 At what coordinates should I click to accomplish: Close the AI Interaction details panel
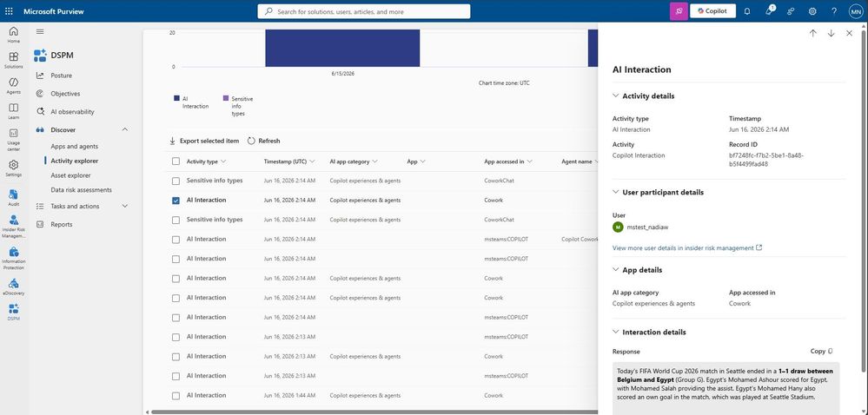849,33
